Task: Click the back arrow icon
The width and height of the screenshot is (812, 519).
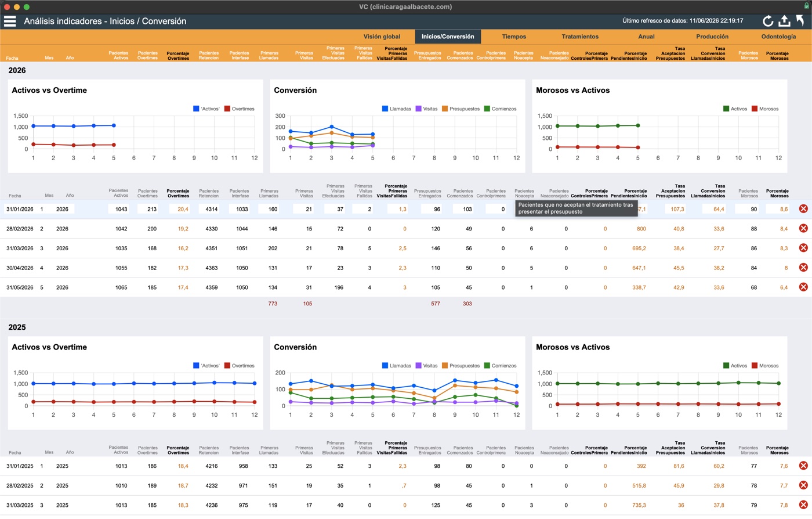Action: (x=800, y=21)
